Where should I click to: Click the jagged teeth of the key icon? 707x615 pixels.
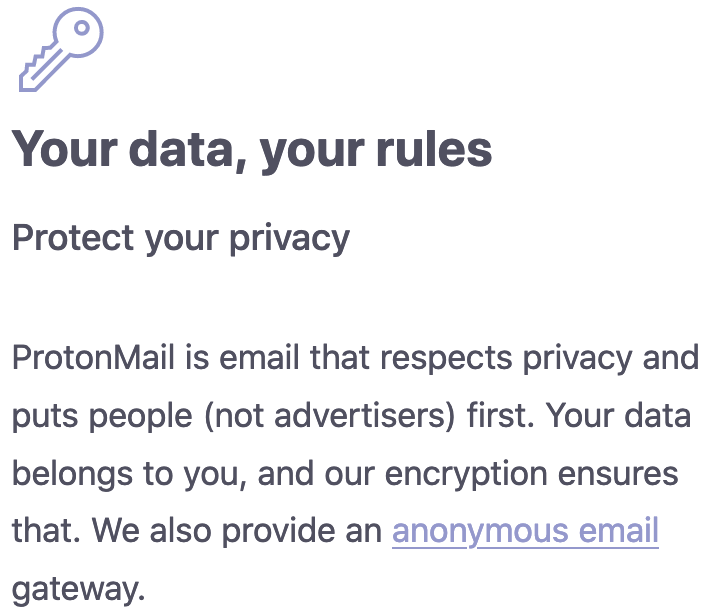click(x=34, y=63)
